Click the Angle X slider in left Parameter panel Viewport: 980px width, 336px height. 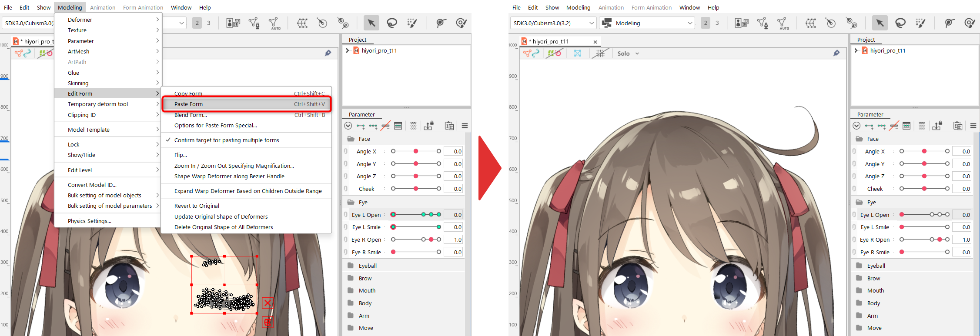click(415, 151)
